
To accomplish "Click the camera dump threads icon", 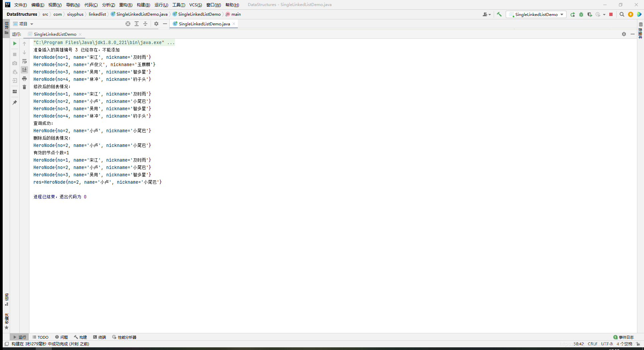I will coord(15,63).
